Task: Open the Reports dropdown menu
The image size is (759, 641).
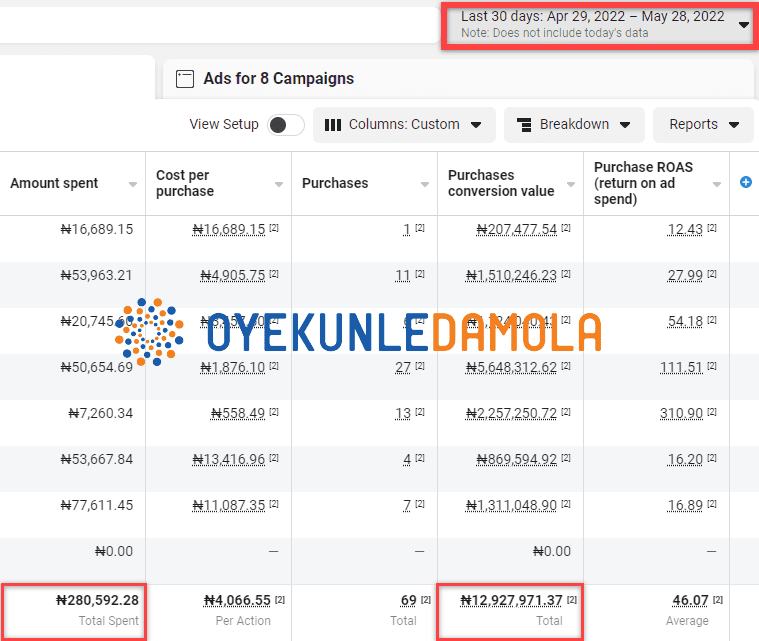Action: pos(703,125)
